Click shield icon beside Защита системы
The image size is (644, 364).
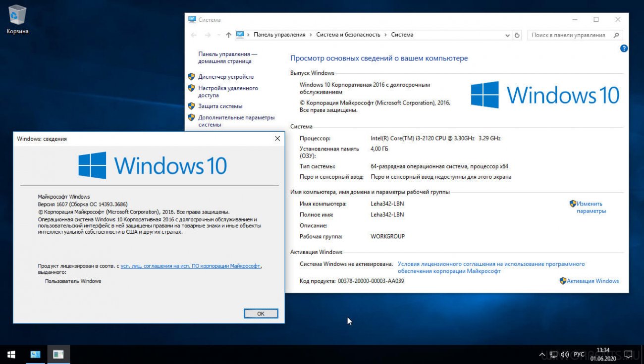point(191,106)
